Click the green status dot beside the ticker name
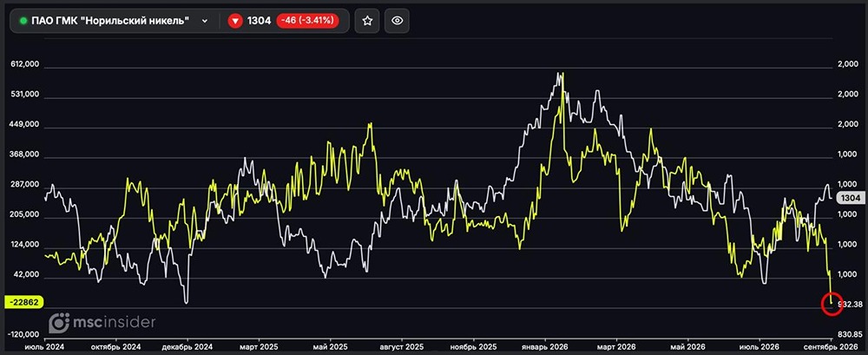This screenshot has width=868, height=355. (x=23, y=21)
